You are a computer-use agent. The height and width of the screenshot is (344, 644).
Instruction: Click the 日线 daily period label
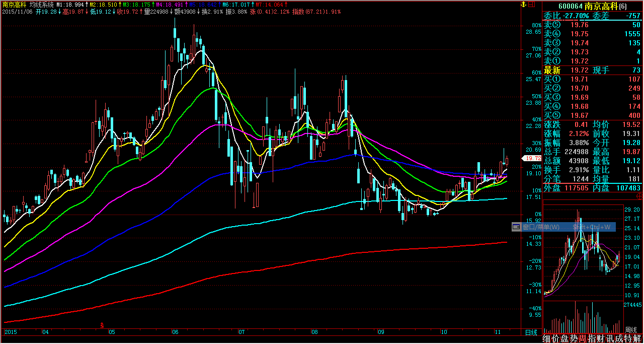(x=530, y=332)
